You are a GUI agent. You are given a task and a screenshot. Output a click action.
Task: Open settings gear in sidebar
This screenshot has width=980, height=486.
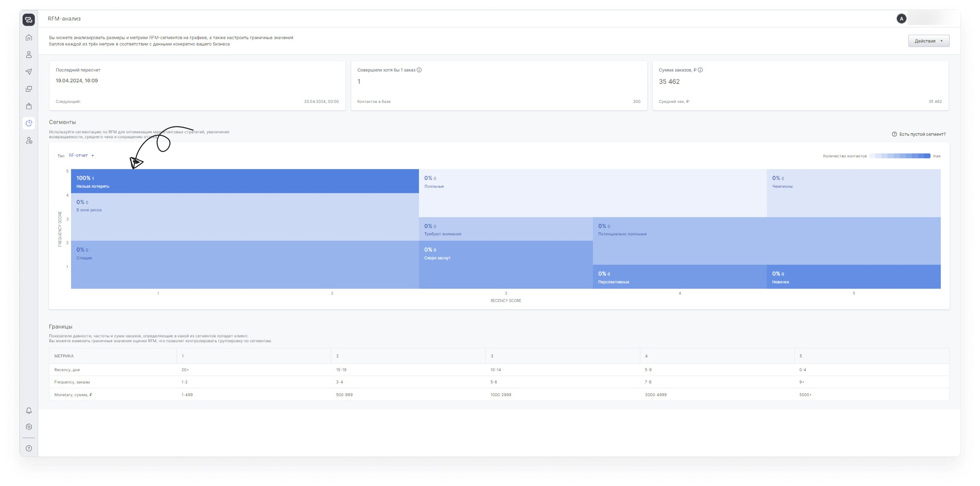pyautogui.click(x=29, y=427)
